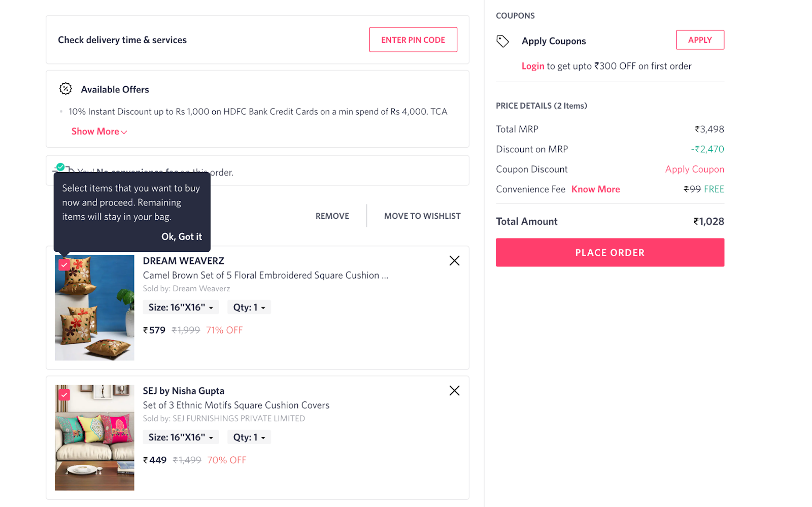Open Know More link for convenience fee

[x=595, y=189]
